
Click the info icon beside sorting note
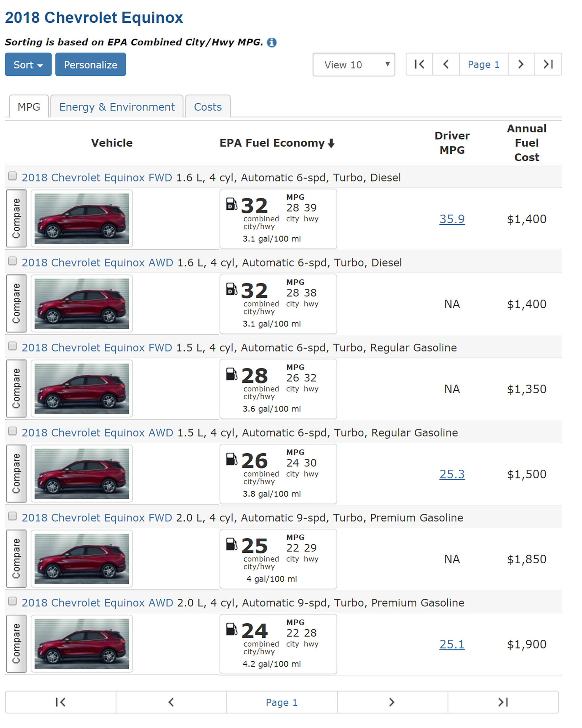(x=271, y=42)
